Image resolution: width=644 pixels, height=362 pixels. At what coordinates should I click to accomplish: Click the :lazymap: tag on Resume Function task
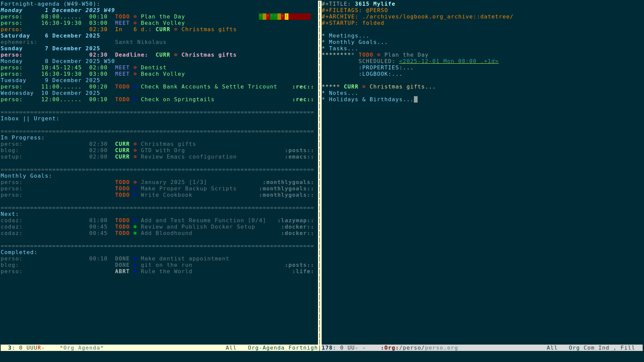pos(295,221)
